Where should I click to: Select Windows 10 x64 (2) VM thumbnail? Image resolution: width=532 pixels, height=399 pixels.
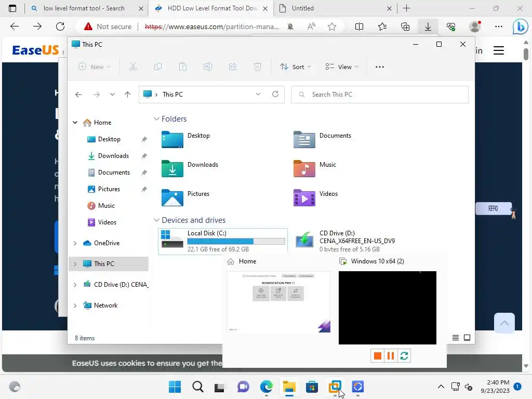pyautogui.click(x=387, y=308)
